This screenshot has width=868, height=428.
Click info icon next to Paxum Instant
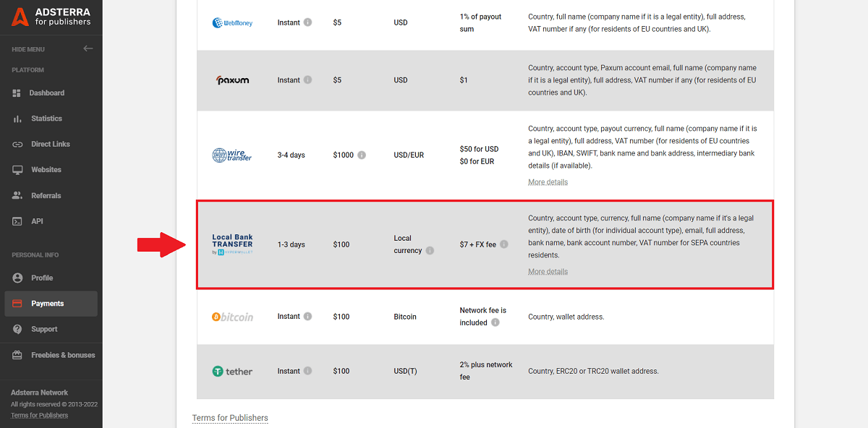click(307, 80)
